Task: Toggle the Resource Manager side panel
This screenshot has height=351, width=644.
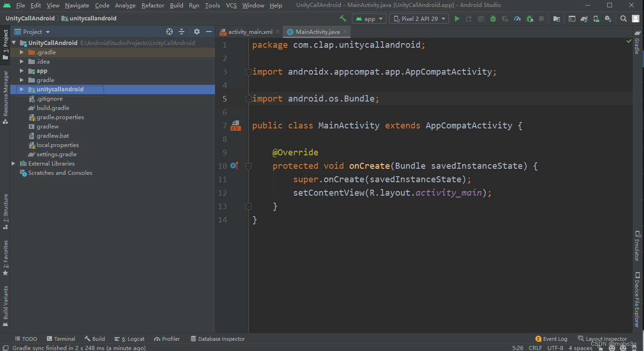Action: [x=5, y=97]
